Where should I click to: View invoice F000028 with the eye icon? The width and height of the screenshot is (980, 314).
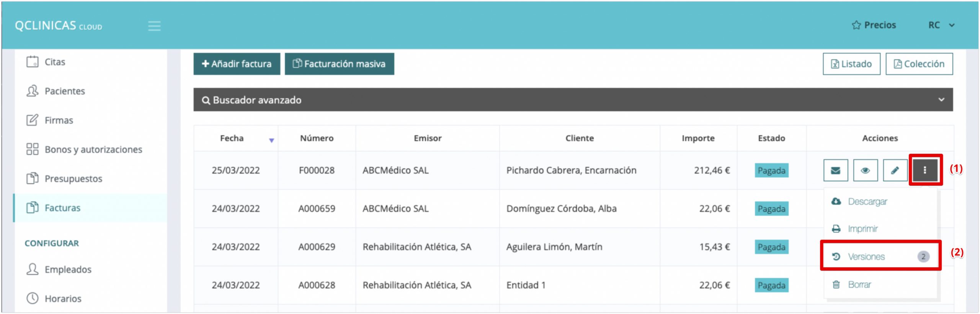coord(865,170)
